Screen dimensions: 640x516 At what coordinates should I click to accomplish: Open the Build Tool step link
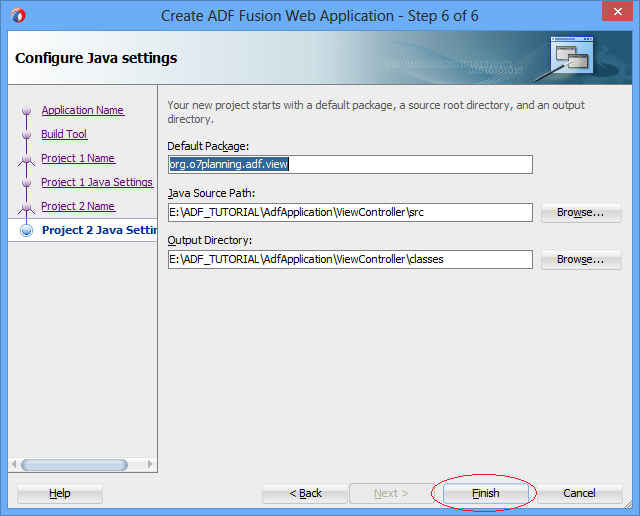pos(64,134)
